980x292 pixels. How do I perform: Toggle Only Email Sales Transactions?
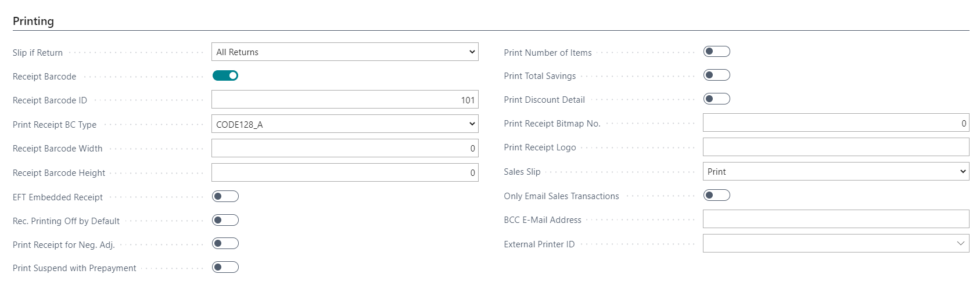pyautogui.click(x=716, y=195)
